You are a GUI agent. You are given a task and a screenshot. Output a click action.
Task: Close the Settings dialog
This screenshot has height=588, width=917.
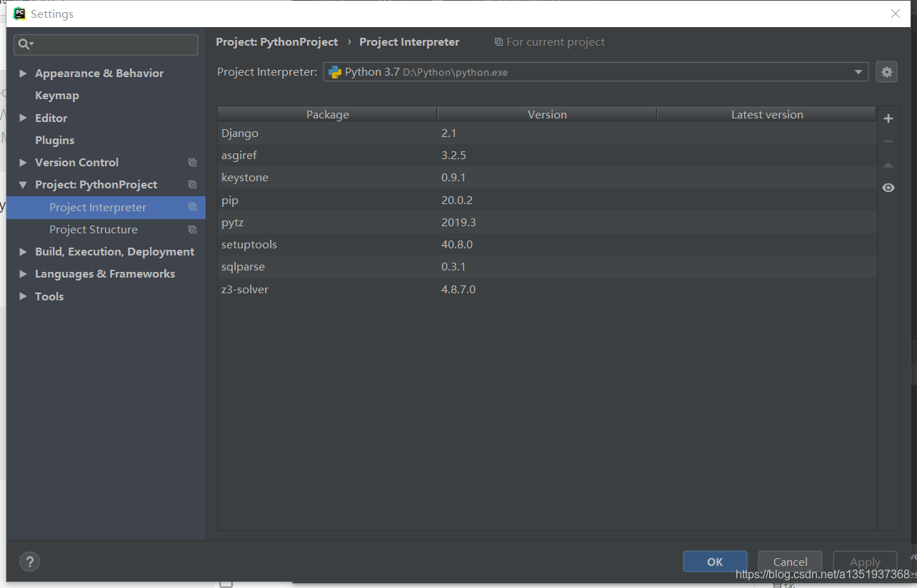[x=896, y=14]
